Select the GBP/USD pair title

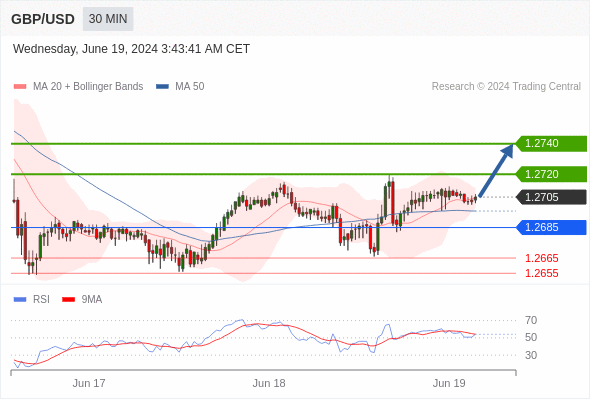click(43, 19)
